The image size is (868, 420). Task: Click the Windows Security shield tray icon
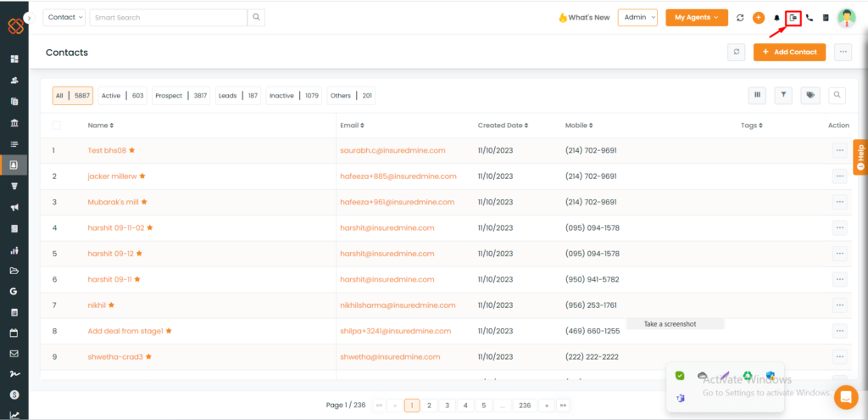coord(770,376)
